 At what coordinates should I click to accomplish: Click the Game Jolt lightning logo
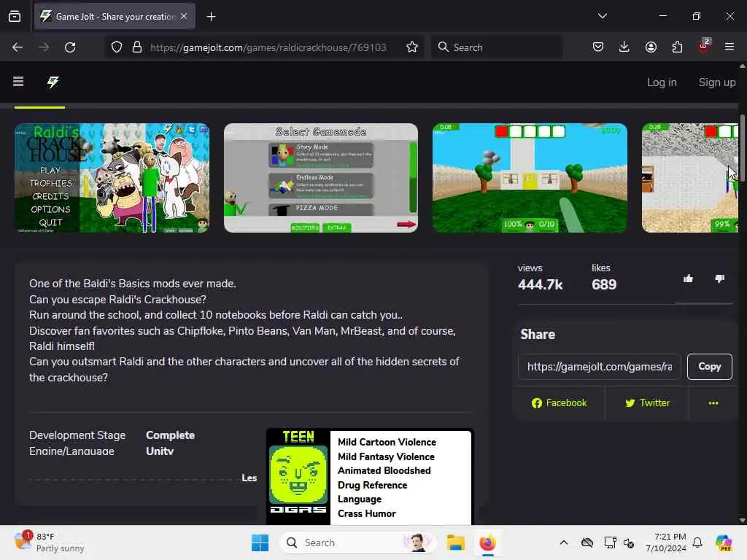[x=53, y=82]
